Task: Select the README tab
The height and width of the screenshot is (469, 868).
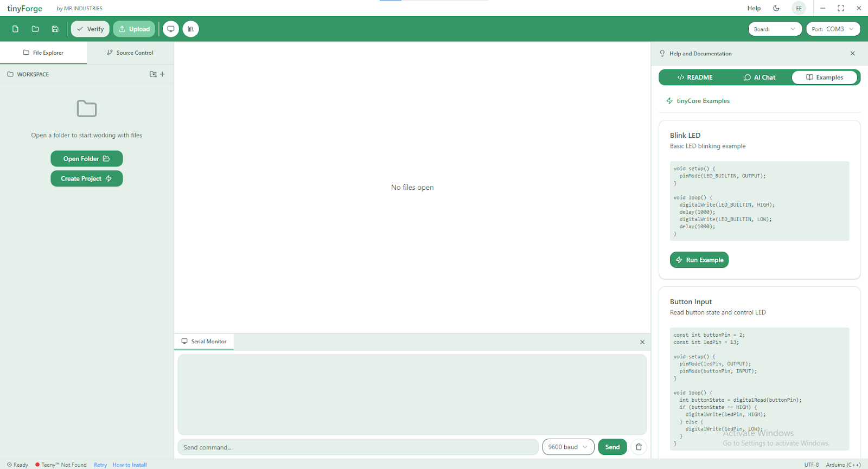Action: [694, 78]
